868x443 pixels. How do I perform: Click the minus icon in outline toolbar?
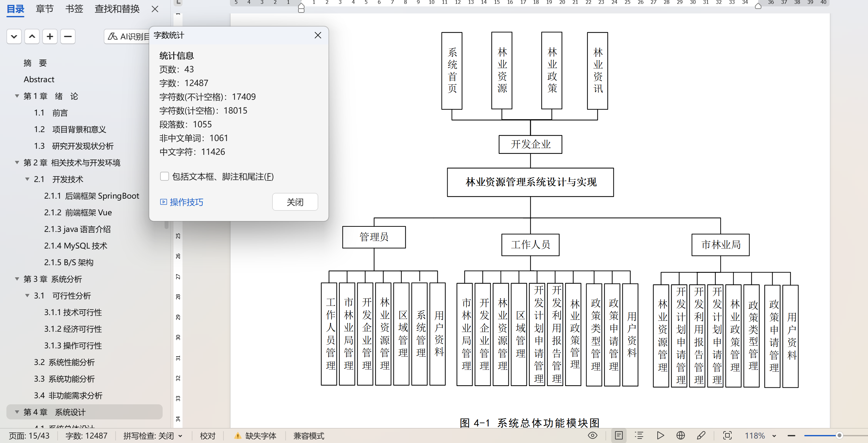68,36
